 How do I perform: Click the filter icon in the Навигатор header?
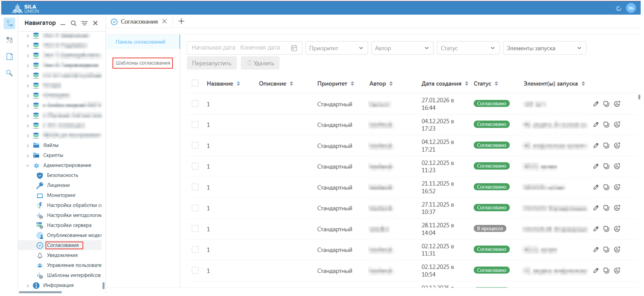pyautogui.click(x=85, y=23)
